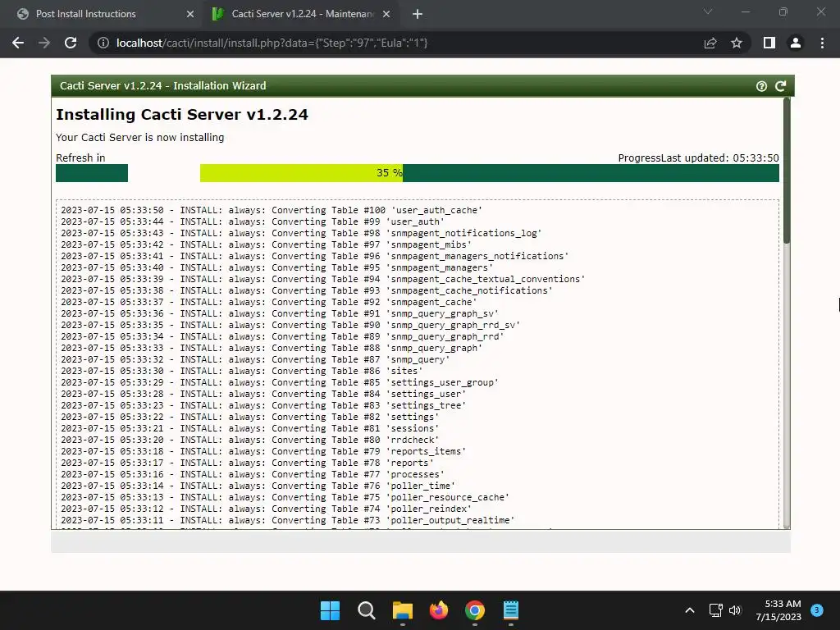The image size is (840, 630).
Task: View site information icon in address bar
Action: point(103,43)
